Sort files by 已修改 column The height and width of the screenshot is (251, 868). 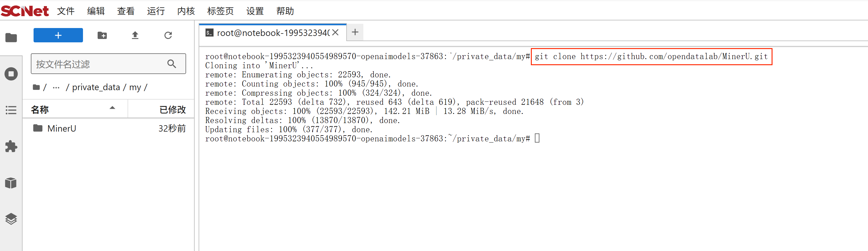pyautogui.click(x=172, y=109)
